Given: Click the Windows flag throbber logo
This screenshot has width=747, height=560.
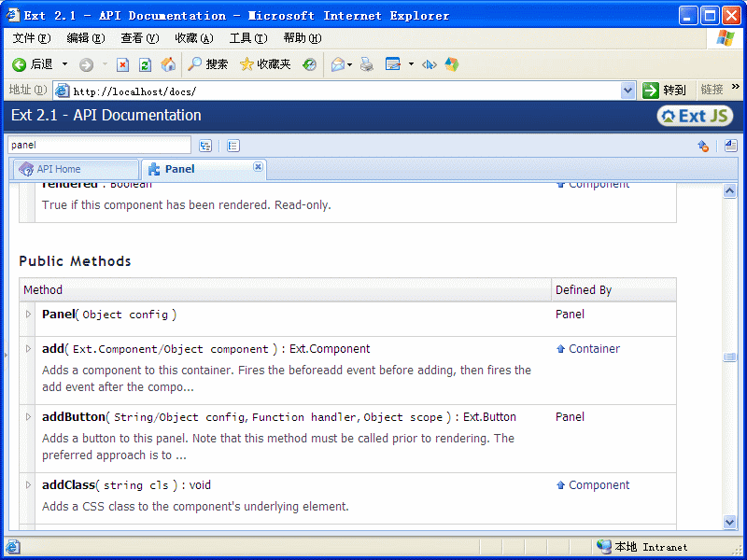Looking at the screenshot, I should (x=726, y=38).
